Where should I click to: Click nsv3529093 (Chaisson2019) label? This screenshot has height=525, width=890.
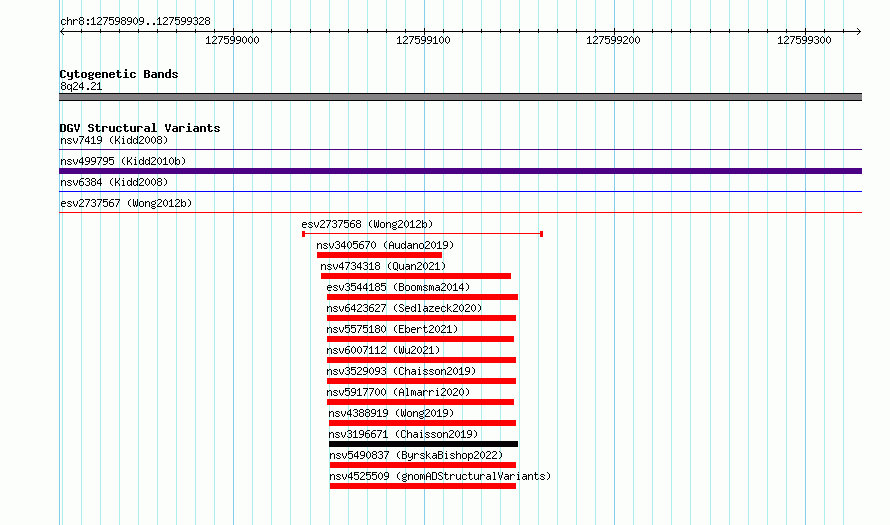(401, 371)
